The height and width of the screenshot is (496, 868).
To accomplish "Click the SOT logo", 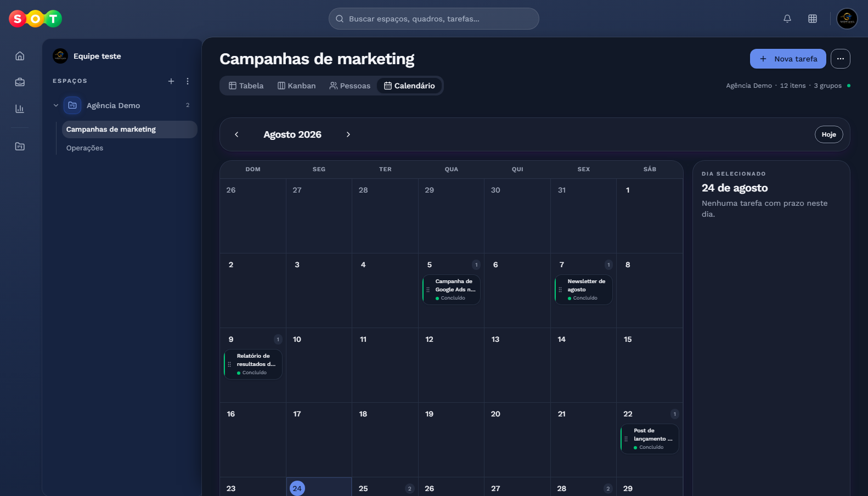I will tap(35, 19).
